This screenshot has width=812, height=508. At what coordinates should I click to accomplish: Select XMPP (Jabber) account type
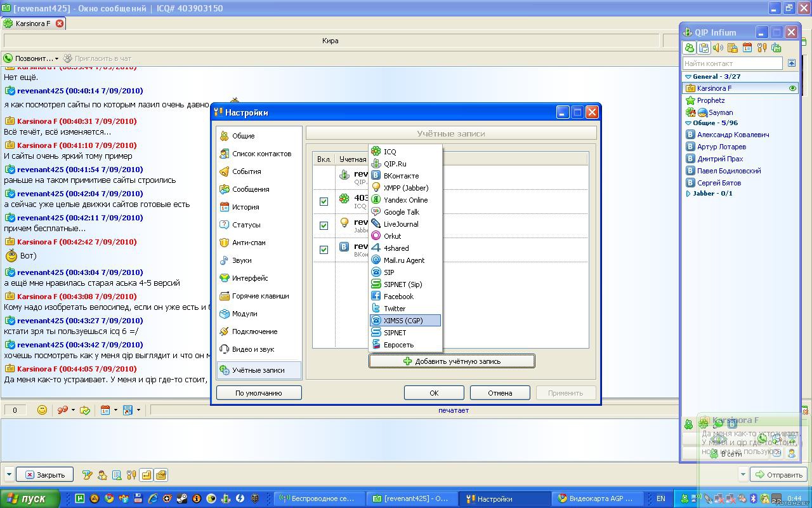(x=405, y=188)
